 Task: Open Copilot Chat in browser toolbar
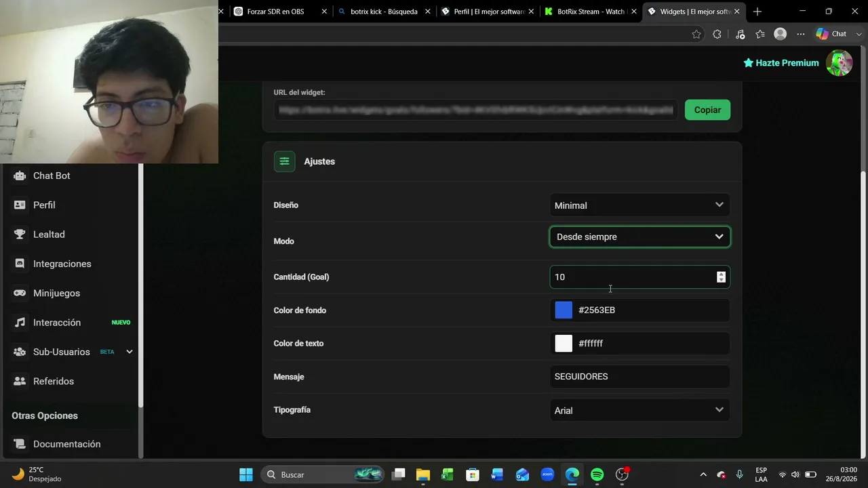(831, 34)
